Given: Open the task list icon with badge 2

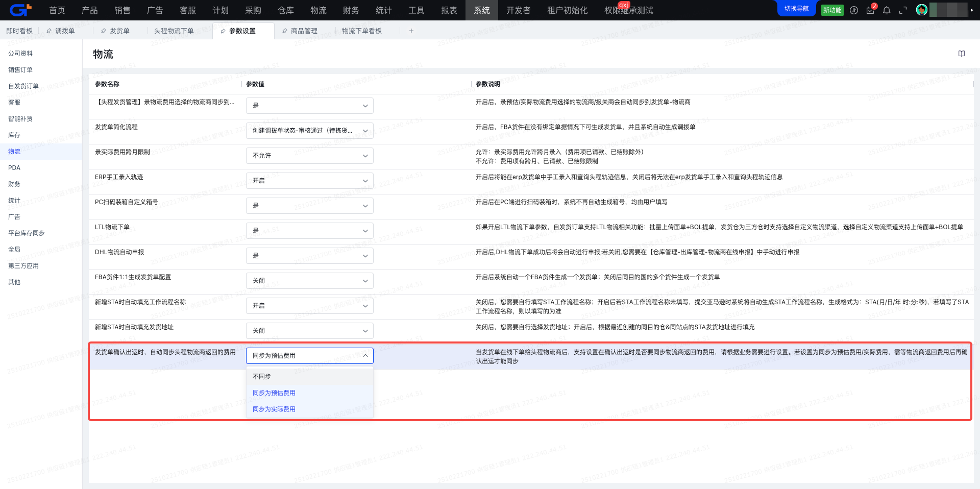Looking at the screenshot, I should click(x=870, y=10).
